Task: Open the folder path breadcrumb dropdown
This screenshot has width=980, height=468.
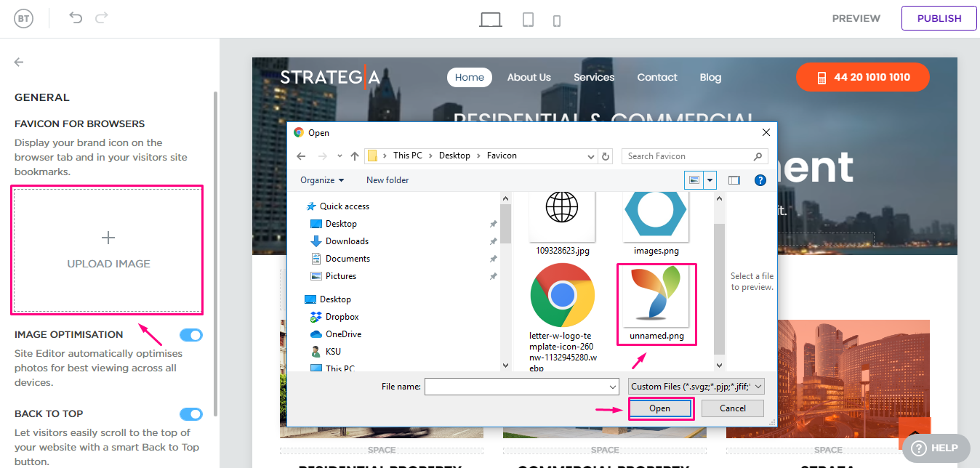Action: pyautogui.click(x=590, y=156)
